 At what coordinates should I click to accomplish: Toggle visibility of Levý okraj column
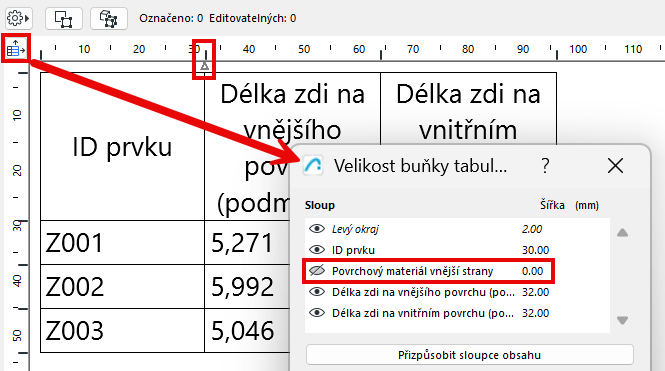[x=317, y=229]
